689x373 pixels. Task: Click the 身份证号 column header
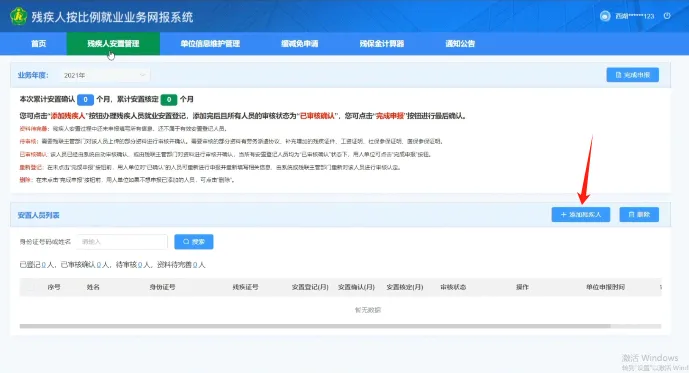click(162, 287)
